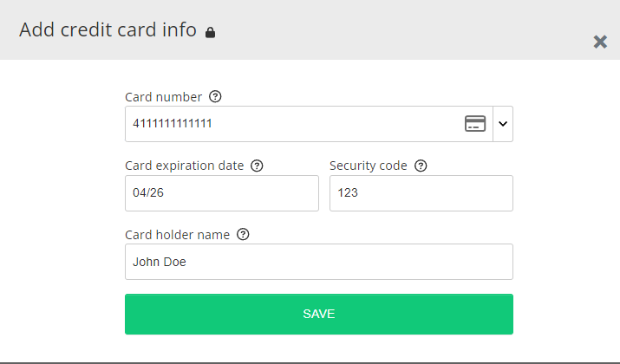Close the Add credit card info dialog
620x364 pixels.
point(600,42)
